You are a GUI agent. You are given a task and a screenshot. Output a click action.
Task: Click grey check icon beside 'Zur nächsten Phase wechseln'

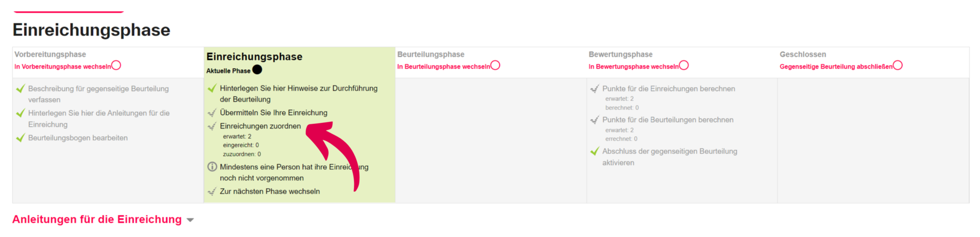coord(212,192)
